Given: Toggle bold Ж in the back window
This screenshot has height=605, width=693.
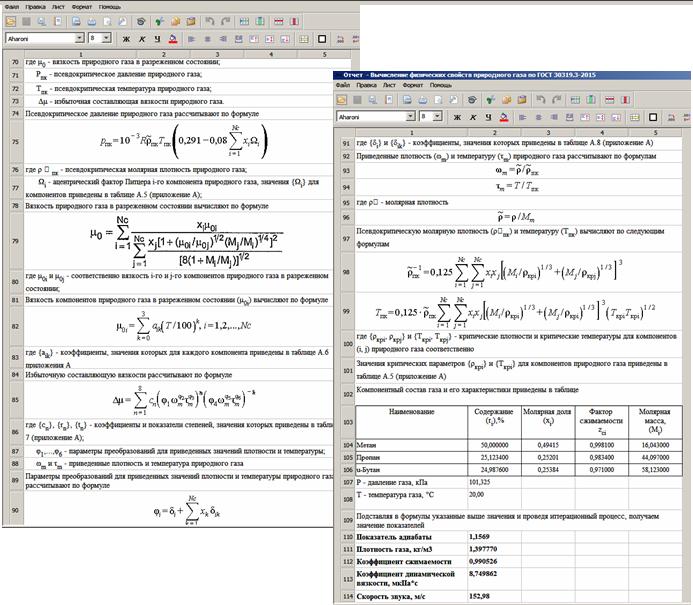Looking at the screenshot, I should [128, 38].
